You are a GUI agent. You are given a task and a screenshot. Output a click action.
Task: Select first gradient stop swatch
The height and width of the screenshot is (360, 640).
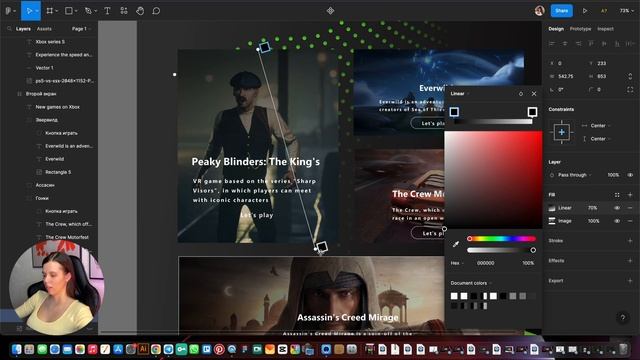pos(454,112)
